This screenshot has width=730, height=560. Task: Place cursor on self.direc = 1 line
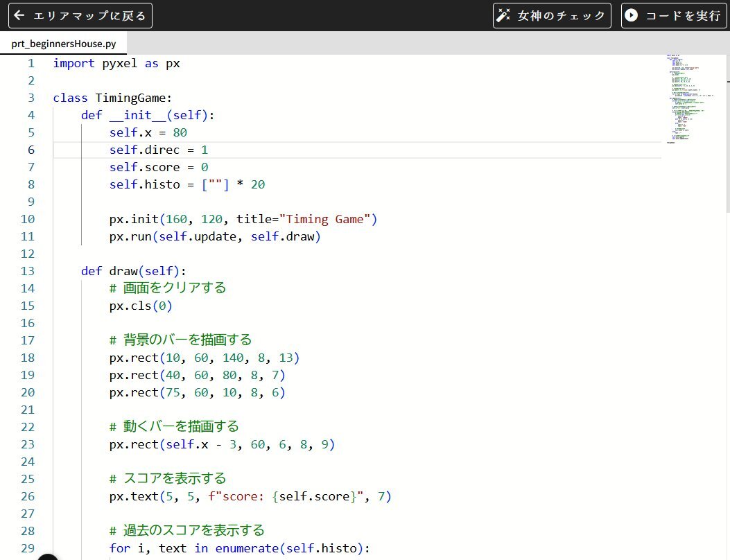(x=158, y=150)
